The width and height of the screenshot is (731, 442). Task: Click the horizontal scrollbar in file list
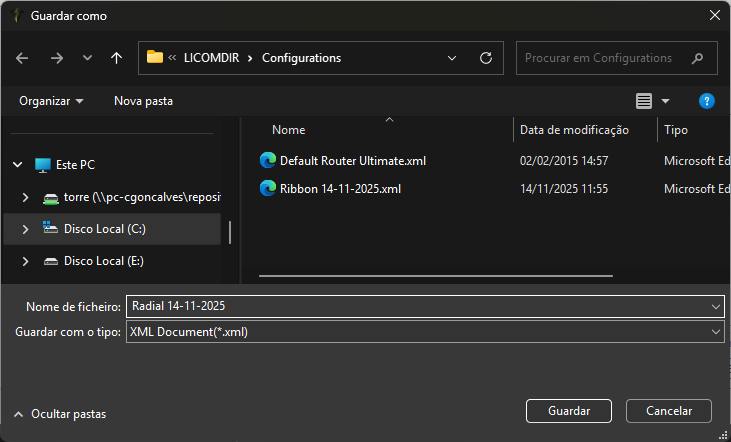[435, 274]
